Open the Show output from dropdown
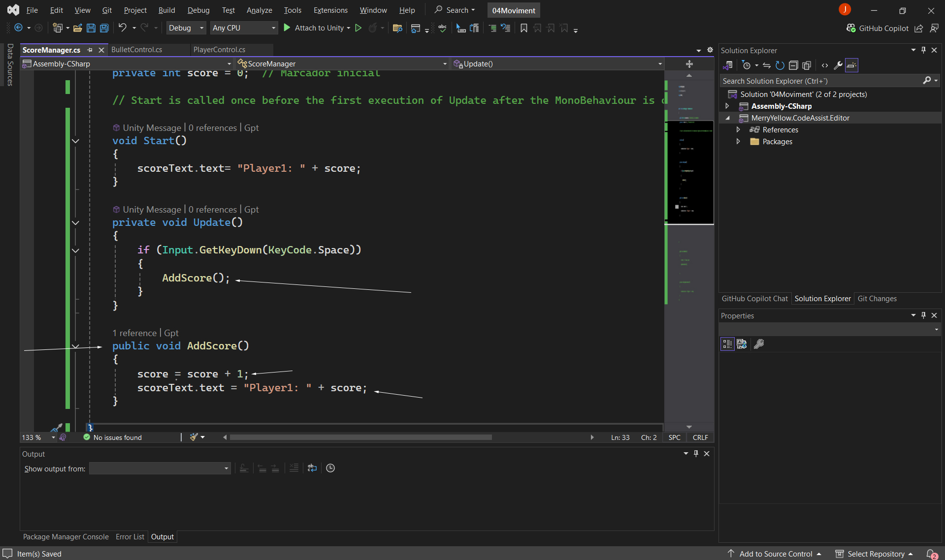This screenshot has width=945, height=560. click(x=160, y=468)
